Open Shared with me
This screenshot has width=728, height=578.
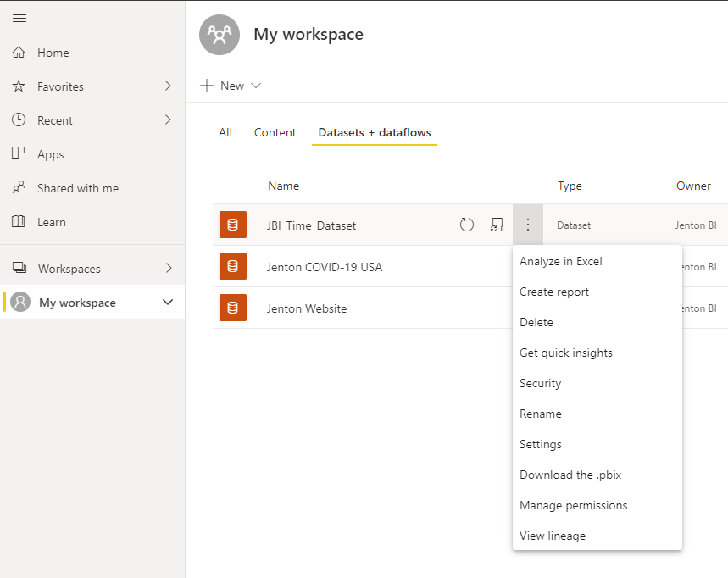(78, 188)
